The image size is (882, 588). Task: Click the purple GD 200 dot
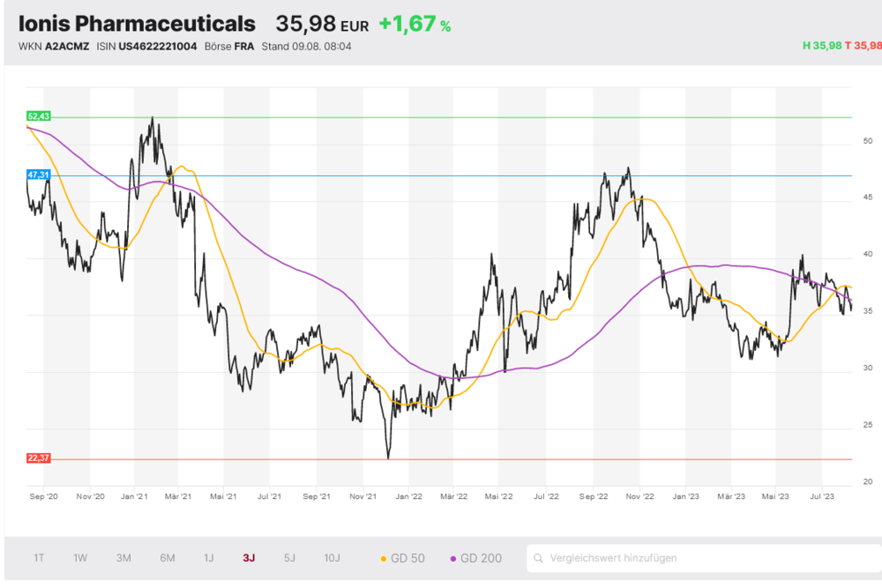click(x=452, y=559)
